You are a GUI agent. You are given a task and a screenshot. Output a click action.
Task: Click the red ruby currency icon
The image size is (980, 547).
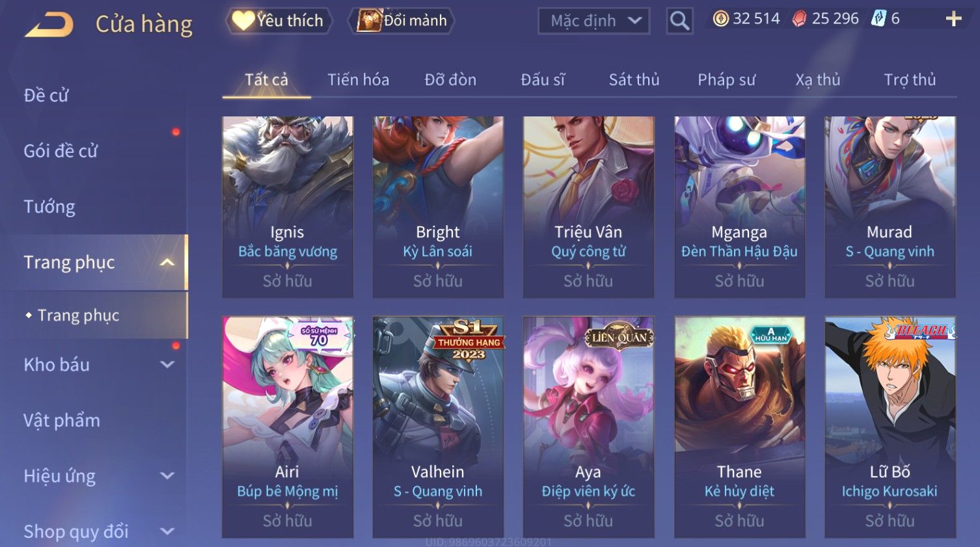(799, 19)
